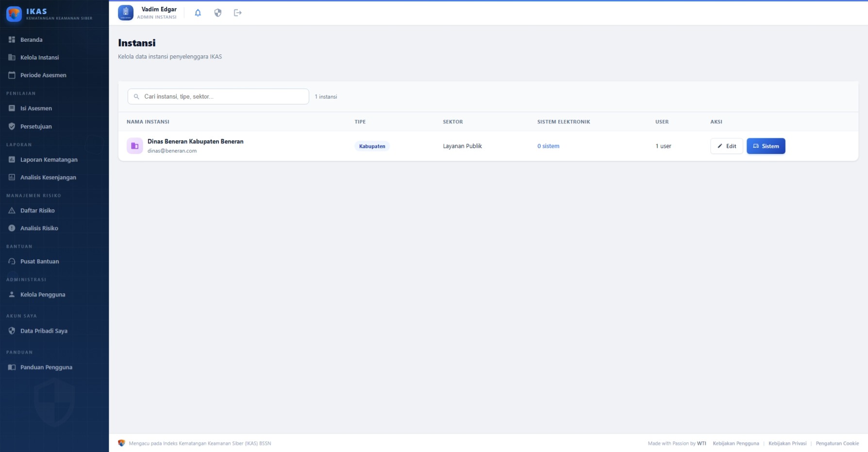Click the logout icon in header
Image resolution: width=868 pixels, height=452 pixels.
[x=237, y=13]
